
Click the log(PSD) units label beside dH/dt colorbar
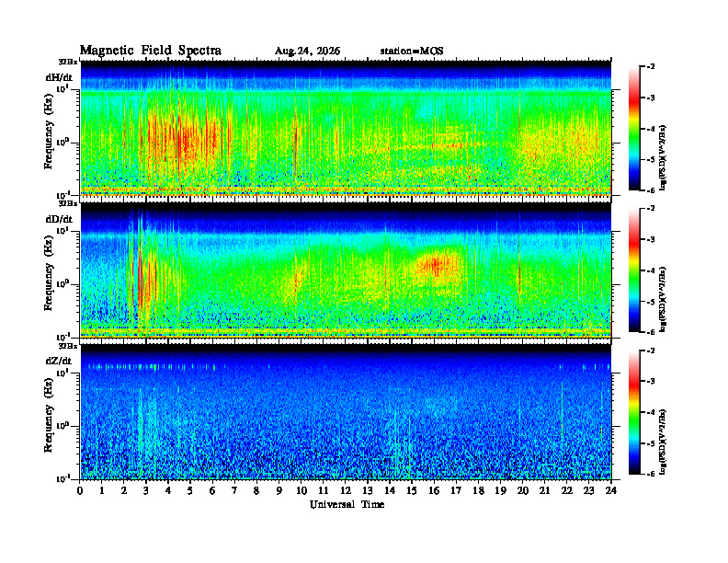point(663,157)
